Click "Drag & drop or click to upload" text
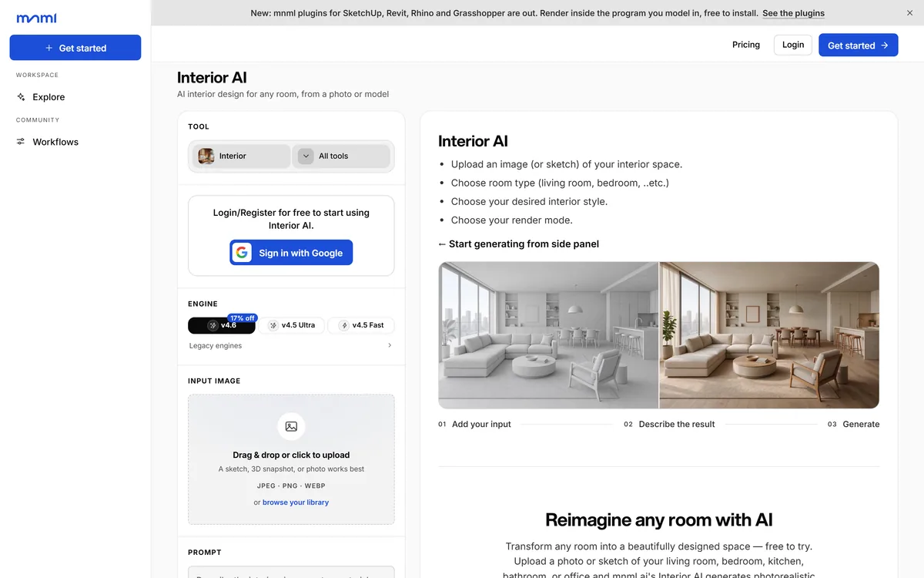924x578 pixels. pyautogui.click(x=291, y=455)
